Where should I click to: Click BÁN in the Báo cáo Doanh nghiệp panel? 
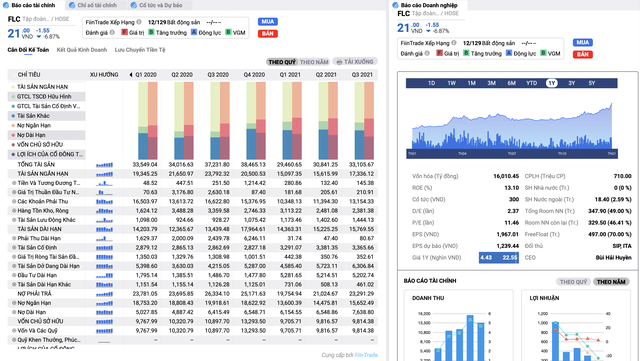pyautogui.click(x=583, y=54)
